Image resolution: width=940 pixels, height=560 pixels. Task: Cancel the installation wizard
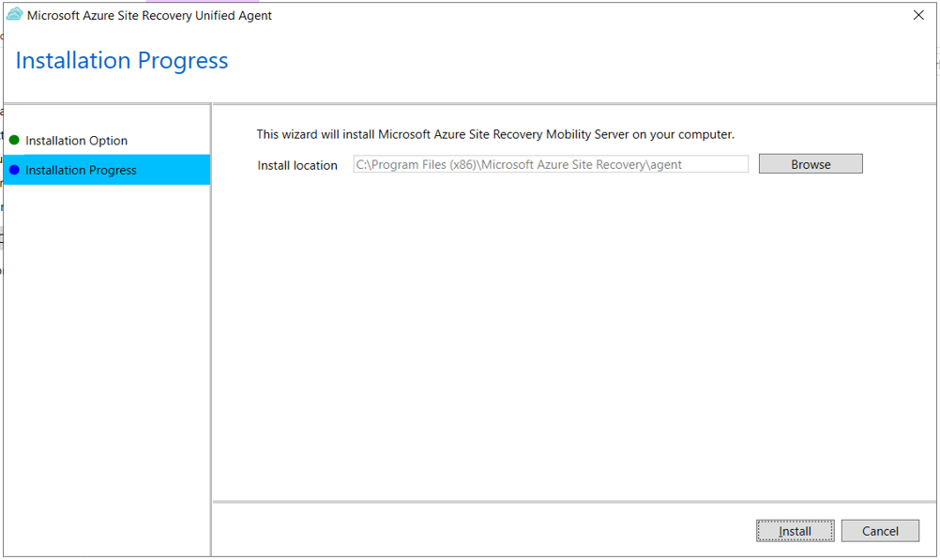click(880, 531)
